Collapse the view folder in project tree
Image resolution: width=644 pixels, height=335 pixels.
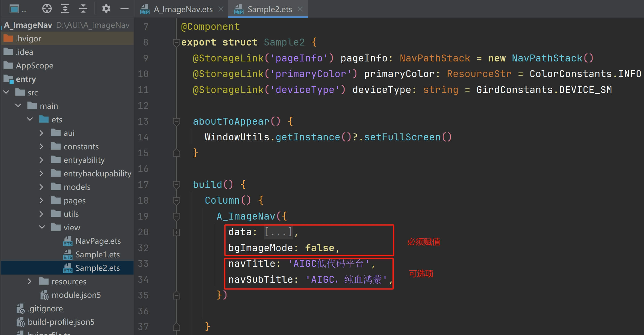click(x=42, y=227)
